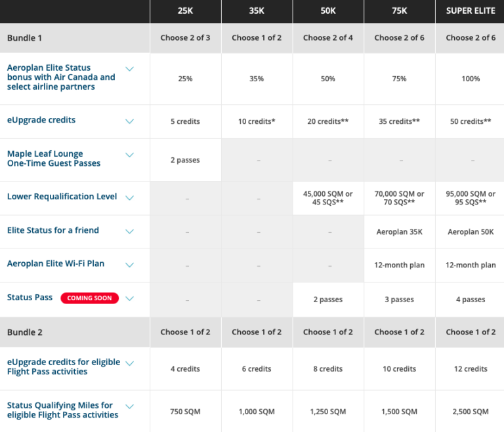Click the '4 credits' cell
This screenshot has width=504, height=432.
pos(186,368)
